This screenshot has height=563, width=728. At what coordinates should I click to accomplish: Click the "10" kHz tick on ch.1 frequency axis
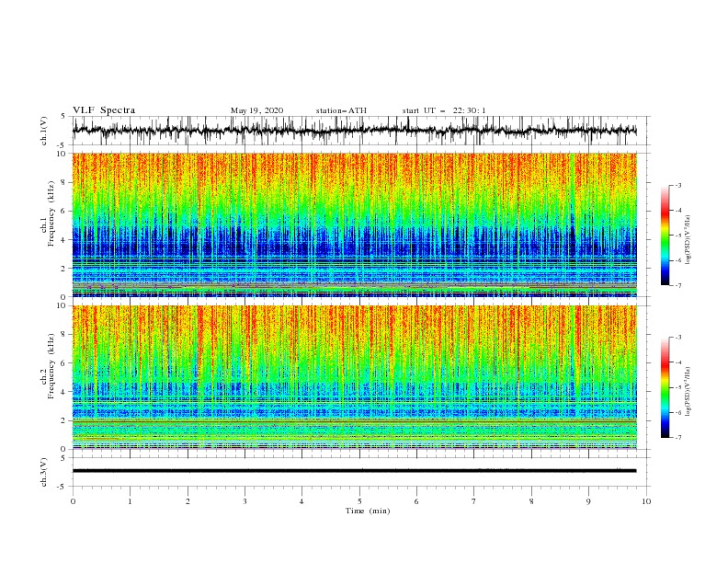[62, 154]
